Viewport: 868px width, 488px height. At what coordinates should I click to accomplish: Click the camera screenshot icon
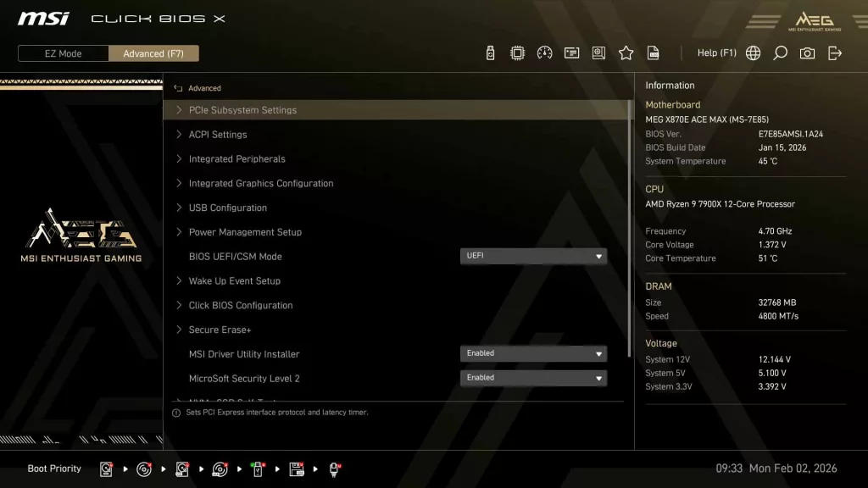pyautogui.click(x=807, y=53)
